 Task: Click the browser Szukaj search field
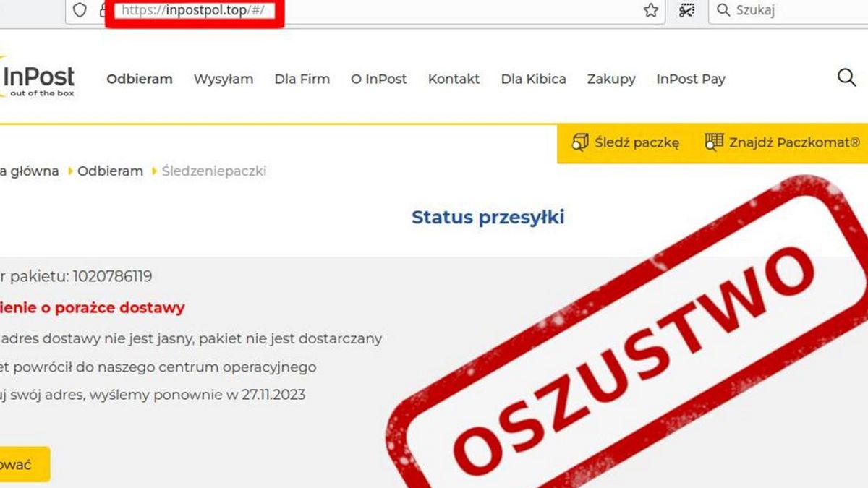(788, 10)
